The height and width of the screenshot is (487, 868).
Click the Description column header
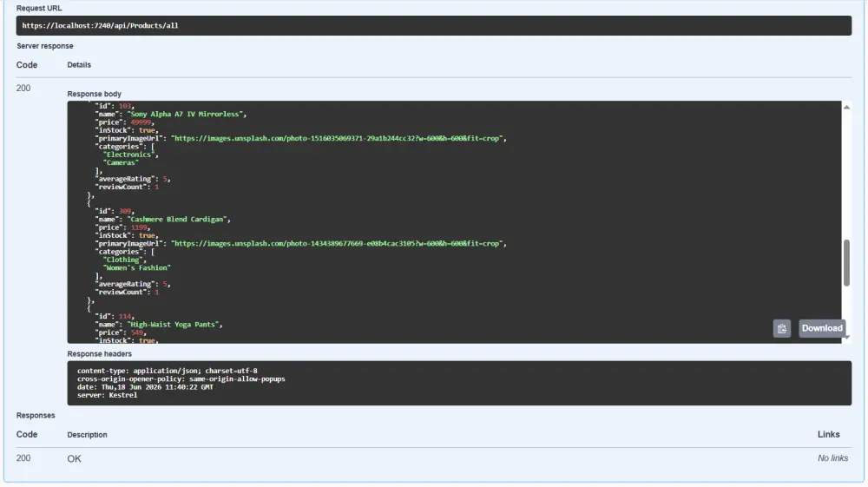point(87,435)
